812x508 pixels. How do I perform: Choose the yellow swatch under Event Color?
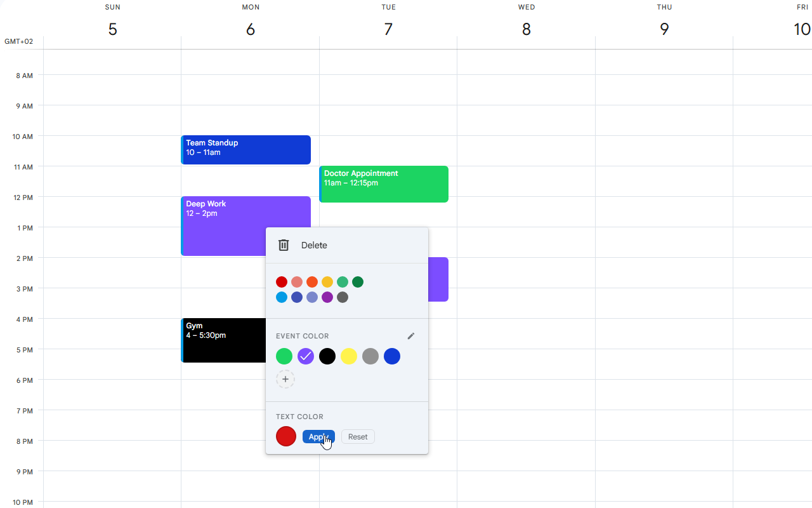[349, 356]
